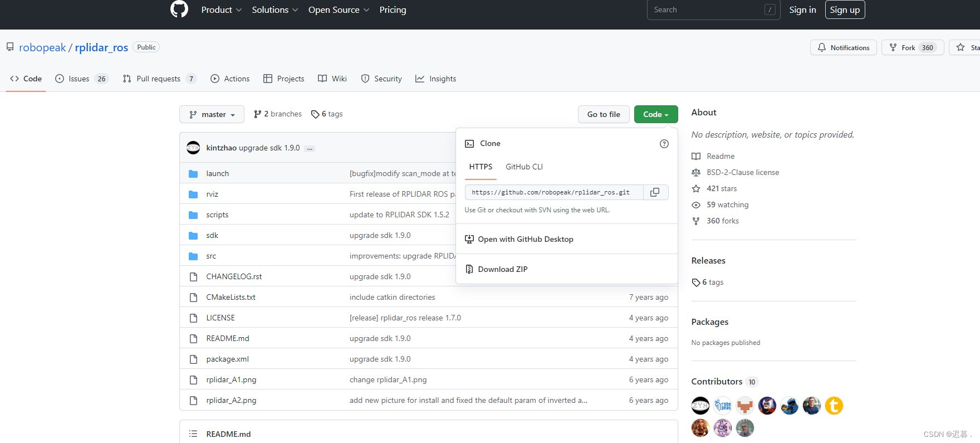Open the launch folder
Viewport: 980px width, 443px height.
click(x=217, y=173)
